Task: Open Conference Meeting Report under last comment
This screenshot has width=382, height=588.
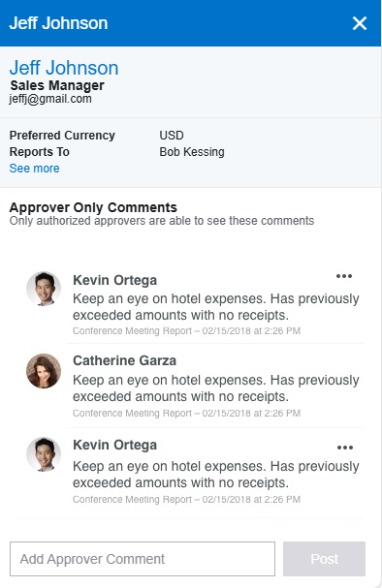Action: (132, 500)
